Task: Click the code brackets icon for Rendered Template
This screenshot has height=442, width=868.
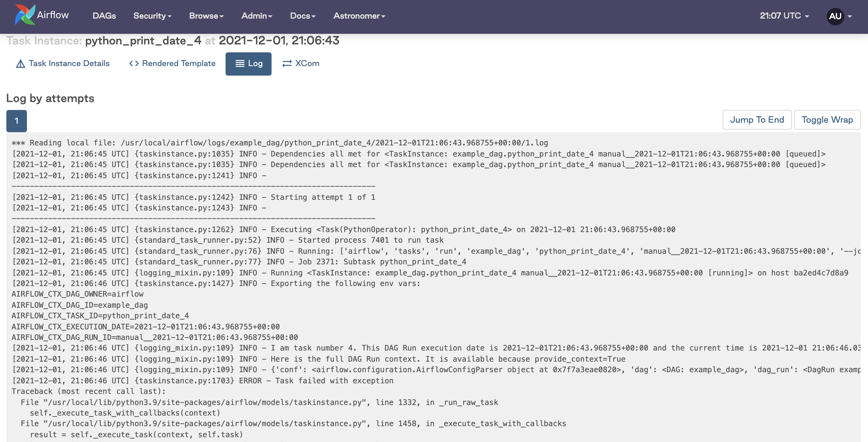Action: click(x=134, y=63)
